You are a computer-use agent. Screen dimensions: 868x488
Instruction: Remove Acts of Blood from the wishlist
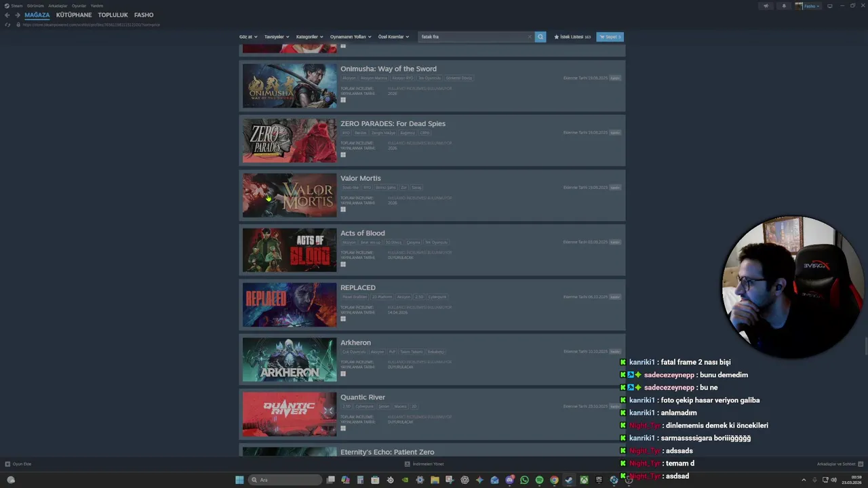pyautogui.click(x=615, y=242)
